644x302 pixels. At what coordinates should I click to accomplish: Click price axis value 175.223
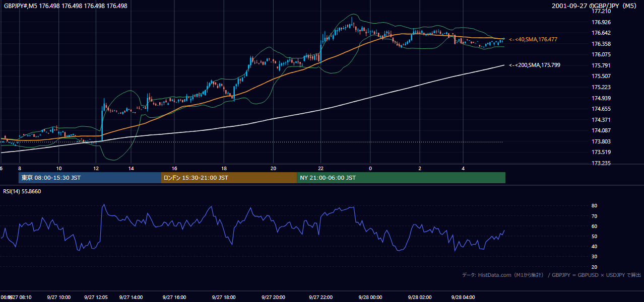[601, 87]
